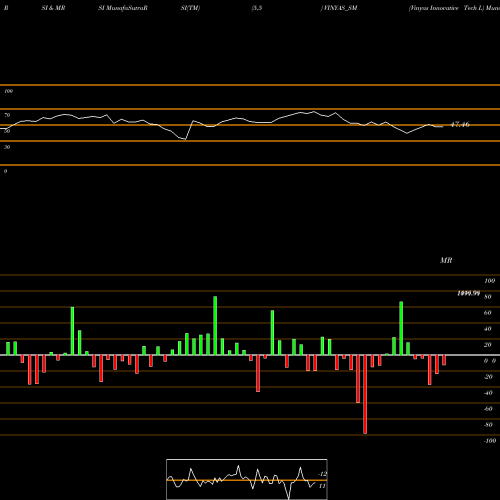Viewport: 500px width, 500px height.
Task: Click the 'SI & MR' header text
Action: coord(53,8)
